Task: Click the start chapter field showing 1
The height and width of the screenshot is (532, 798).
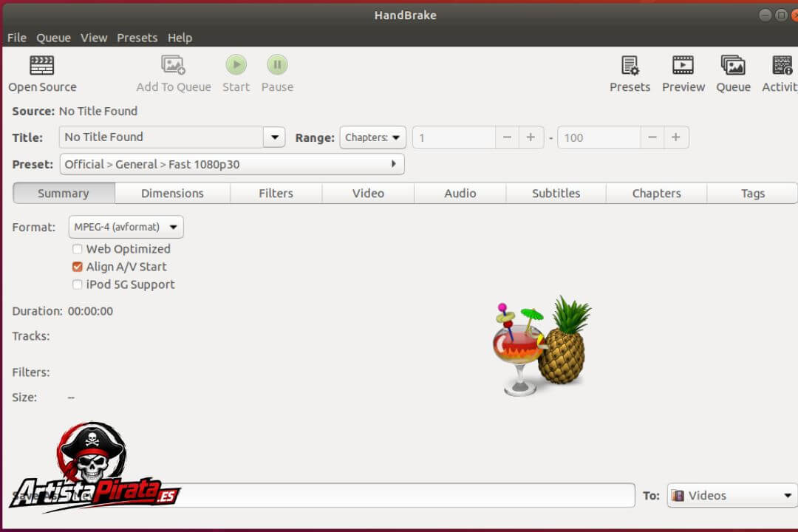Action: click(x=454, y=137)
